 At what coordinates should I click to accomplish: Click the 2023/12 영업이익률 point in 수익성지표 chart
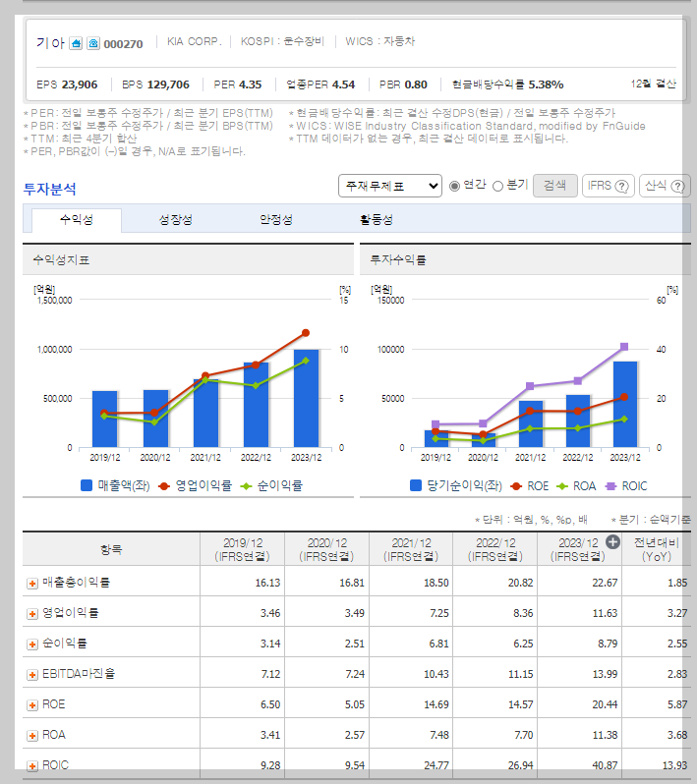click(306, 333)
